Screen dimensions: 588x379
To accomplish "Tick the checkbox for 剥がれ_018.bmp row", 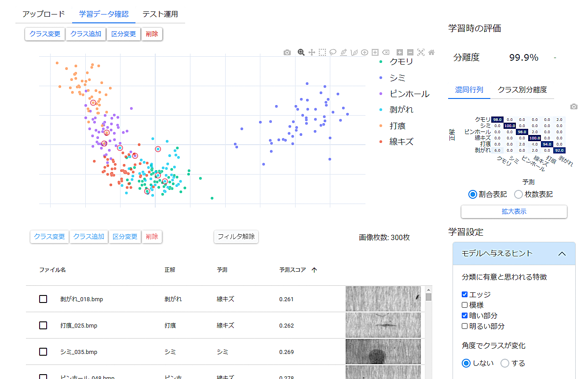I will (x=43, y=299).
